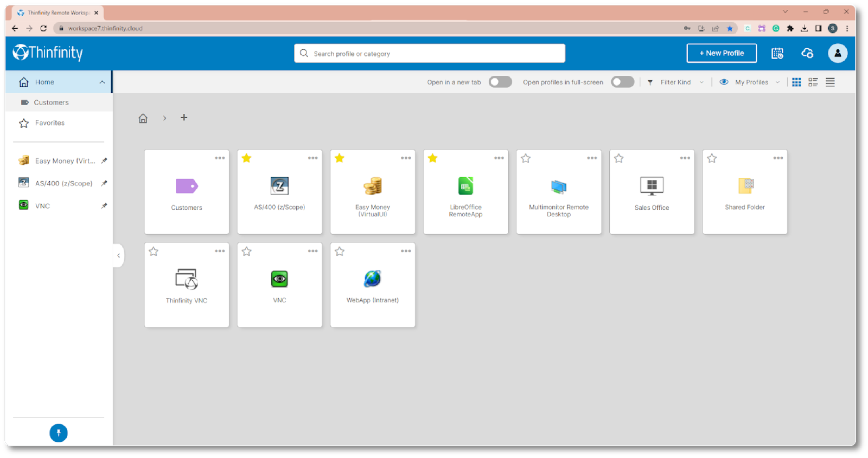The height and width of the screenshot is (458, 868).
Task: Toggle 'Open profiles in full-screen' switch
Action: pyautogui.click(x=622, y=82)
